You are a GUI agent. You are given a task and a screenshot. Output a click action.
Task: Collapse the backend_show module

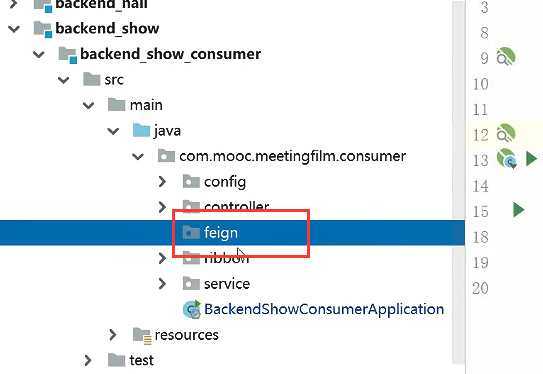click(14, 29)
